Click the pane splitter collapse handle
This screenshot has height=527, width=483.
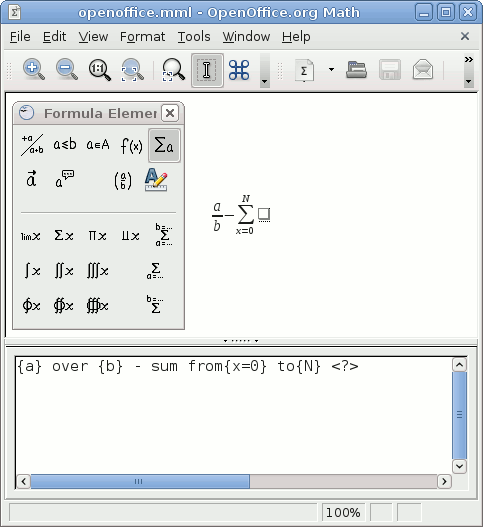pos(241,341)
